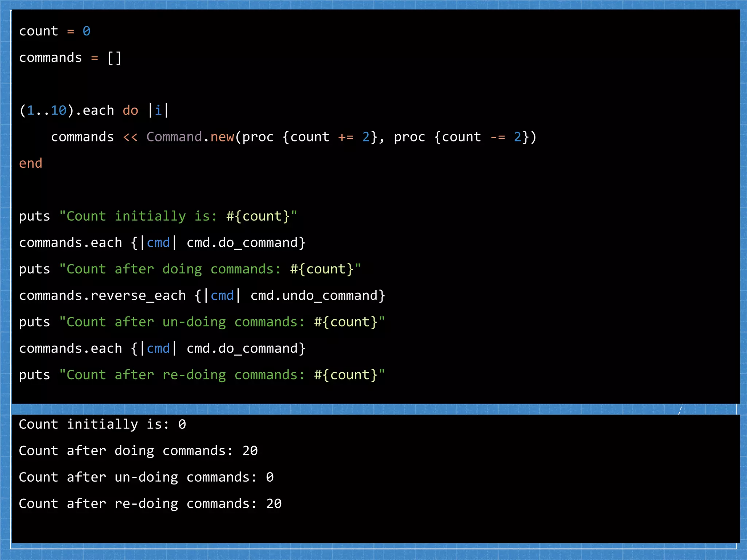Click output line 'Count initially is: 0'
The width and height of the screenshot is (747, 560).
click(x=102, y=425)
